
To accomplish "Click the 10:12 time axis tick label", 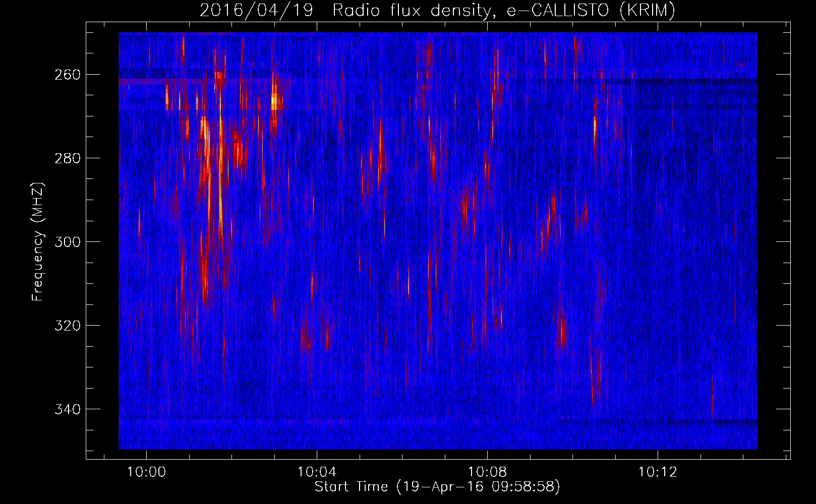I will [658, 472].
